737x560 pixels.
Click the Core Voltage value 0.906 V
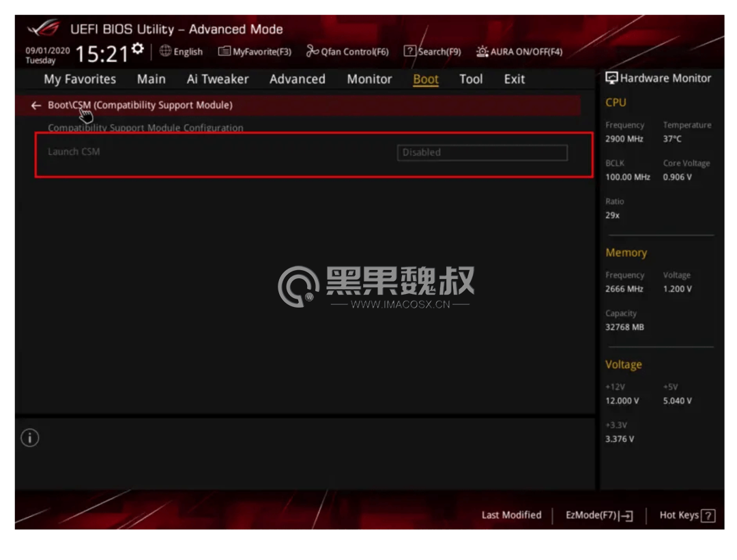click(x=678, y=177)
